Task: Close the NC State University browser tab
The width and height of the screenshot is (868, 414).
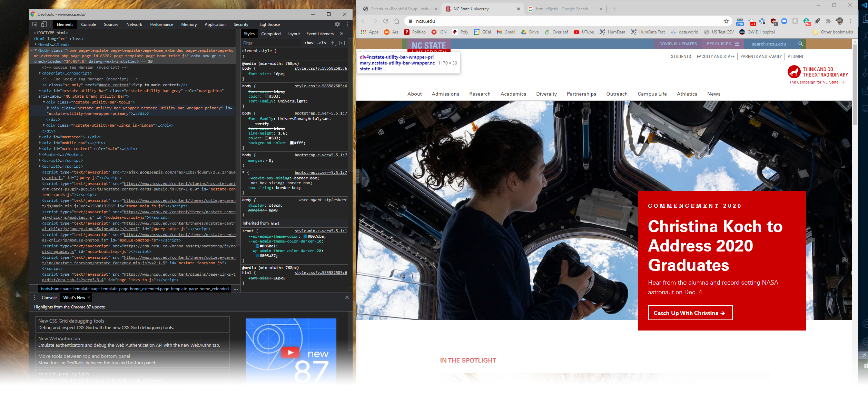Action: [x=518, y=9]
